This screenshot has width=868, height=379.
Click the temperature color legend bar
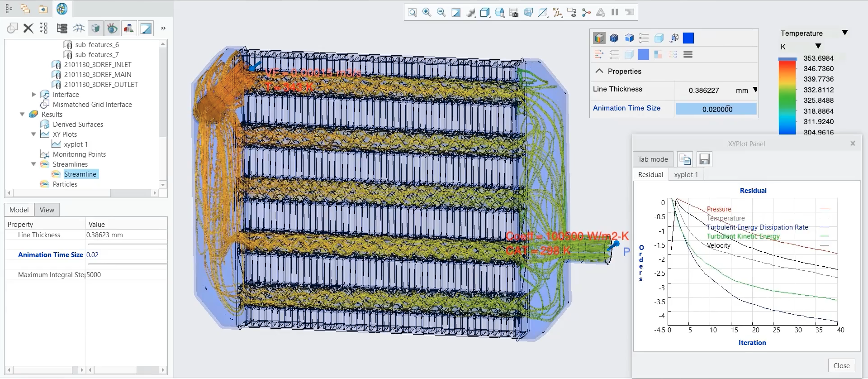pyautogui.click(x=787, y=96)
